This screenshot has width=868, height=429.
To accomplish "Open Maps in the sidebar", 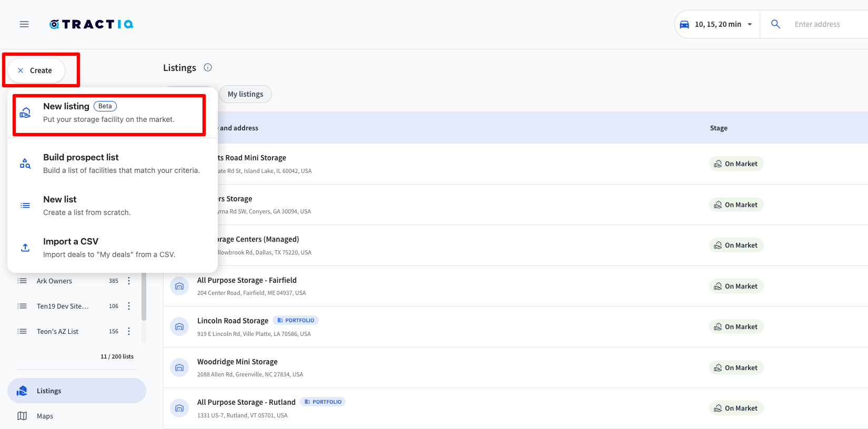I will pos(77,416).
